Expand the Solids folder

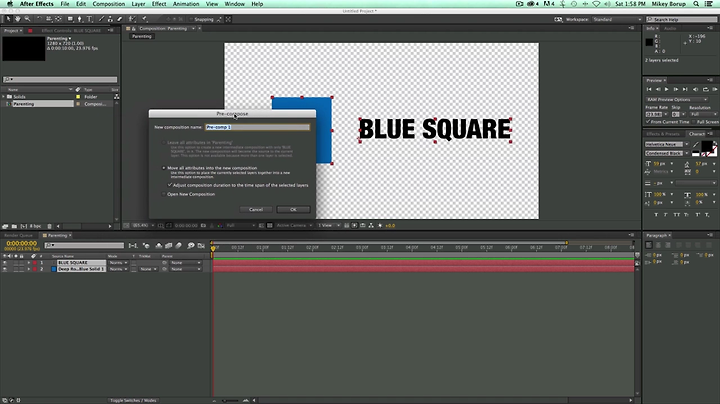[4, 97]
